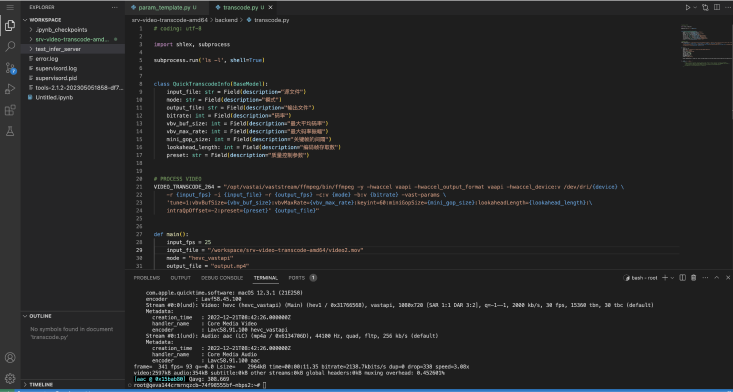Click the bash - root terminal label
This screenshot has width=733, height=392.
[x=644, y=278]
